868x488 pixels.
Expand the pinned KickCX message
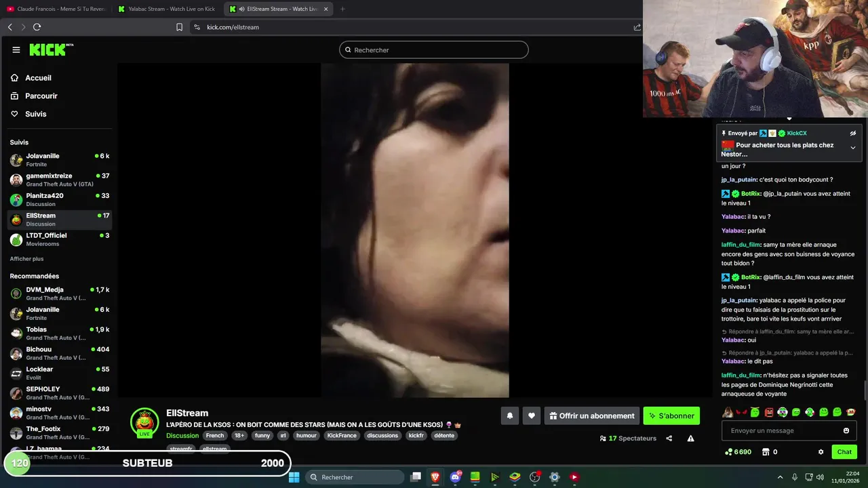click(x=853, y=148)
